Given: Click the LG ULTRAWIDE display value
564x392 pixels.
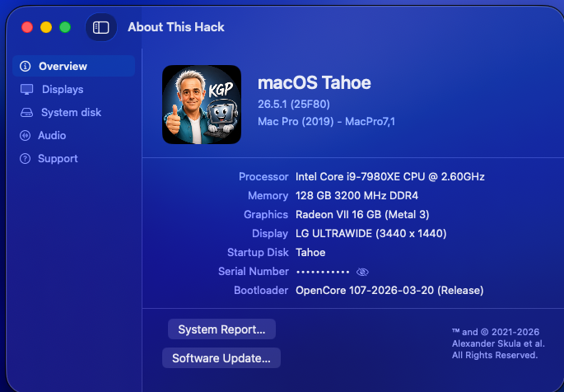Looking at the screenshot, I should (371, 234).
